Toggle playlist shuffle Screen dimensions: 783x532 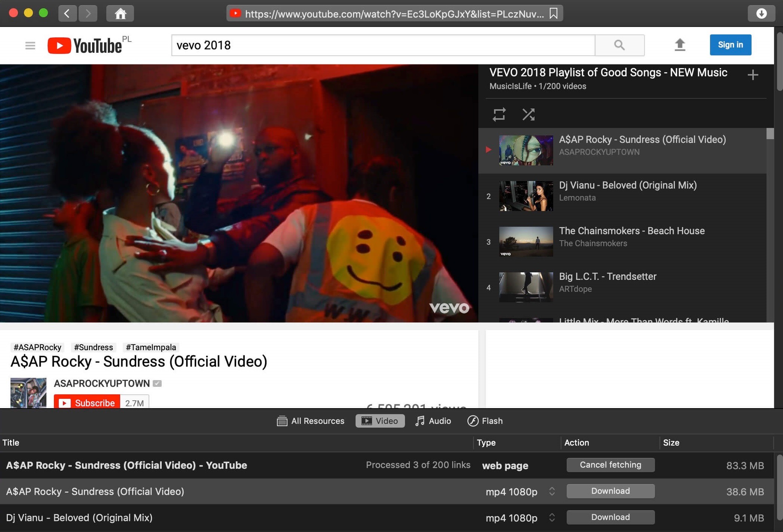click(x=528, y=114)
